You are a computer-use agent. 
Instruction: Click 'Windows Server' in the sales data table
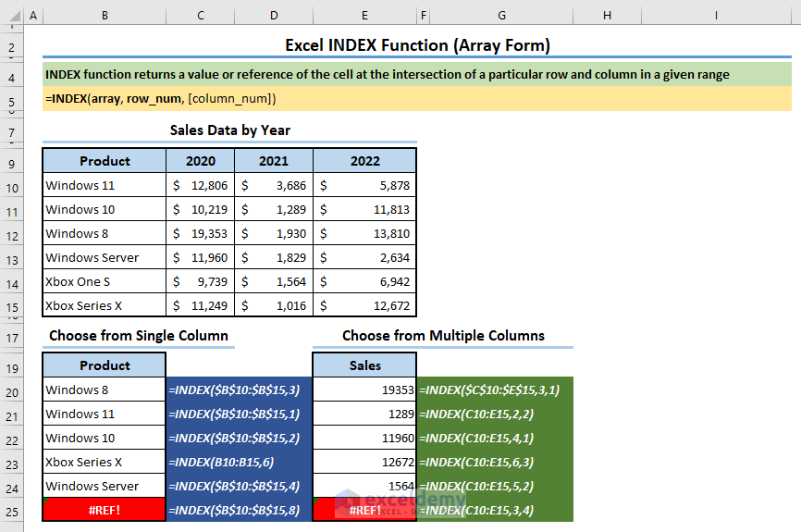105,257
